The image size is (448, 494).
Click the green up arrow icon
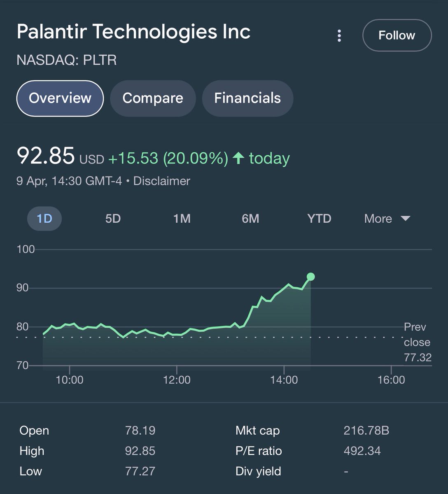238,158
